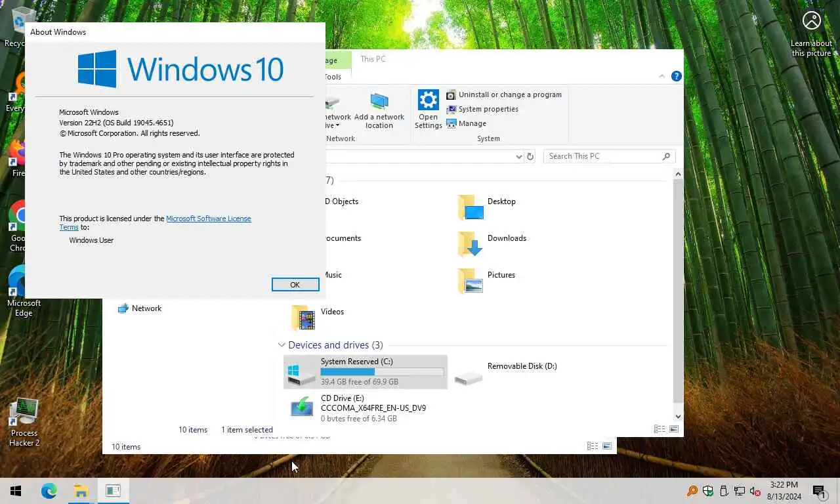Click the details view toggle in the lowest status bar

[x=593, y=446]
